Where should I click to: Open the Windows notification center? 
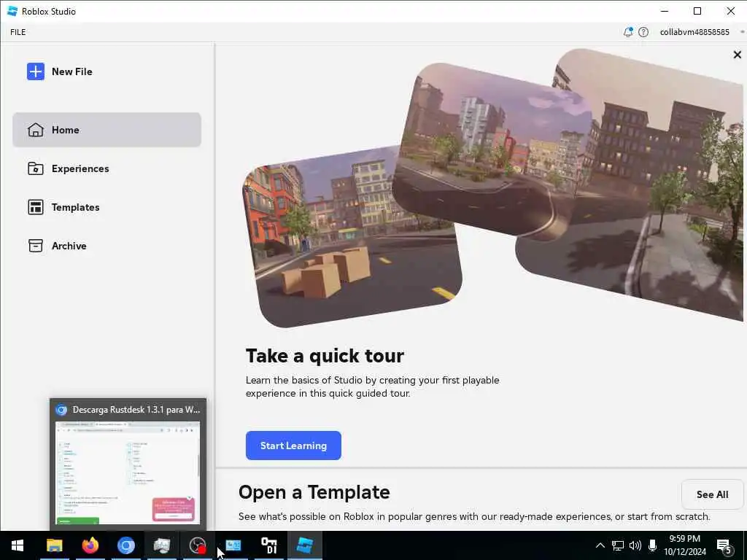[724, 546]
